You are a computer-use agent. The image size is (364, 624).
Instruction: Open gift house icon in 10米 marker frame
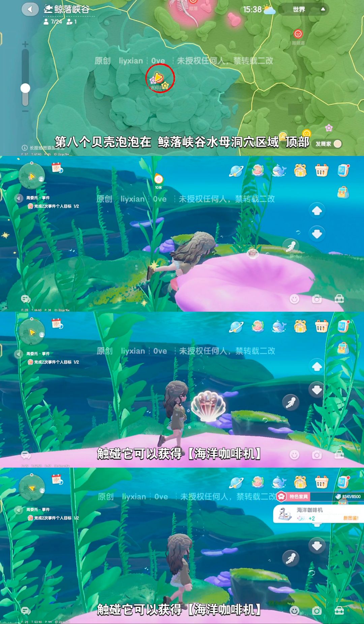[300, 170]
